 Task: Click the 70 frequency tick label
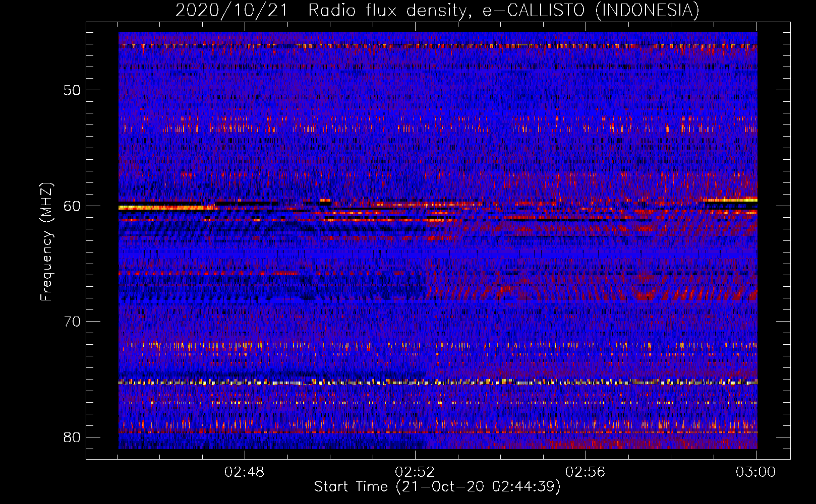(x=73, y=322)
